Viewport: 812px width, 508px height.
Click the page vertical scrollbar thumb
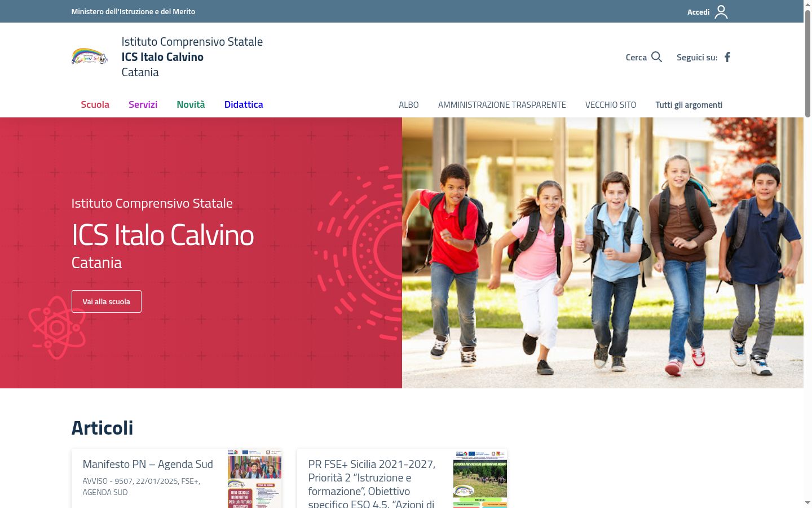pyautogui.click(x=807, y=63)
